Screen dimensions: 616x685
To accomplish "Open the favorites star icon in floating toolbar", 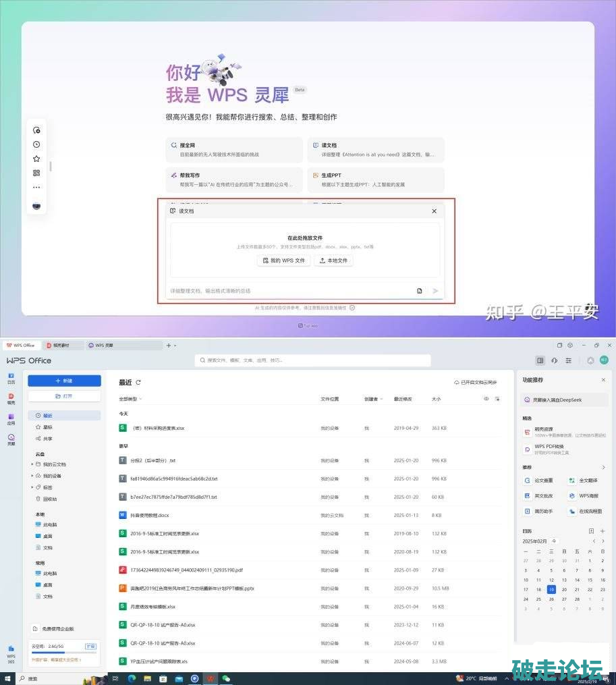I will (x=36, y=159).
